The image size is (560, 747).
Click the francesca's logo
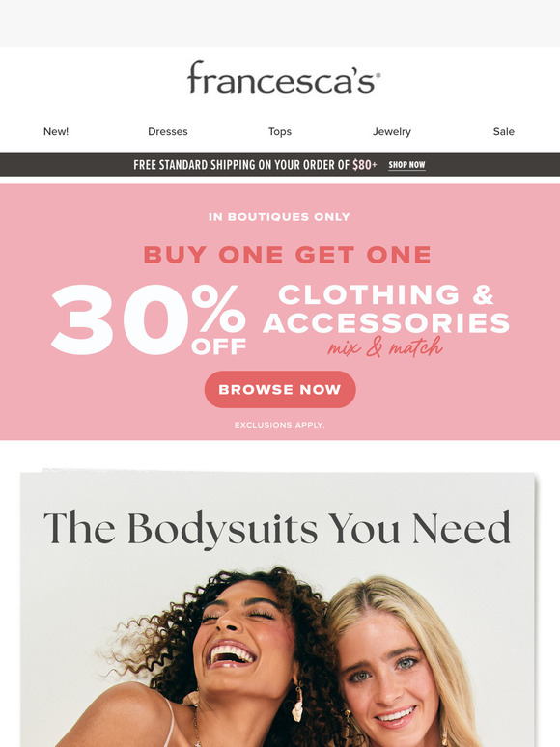click(x=284, y=77)
